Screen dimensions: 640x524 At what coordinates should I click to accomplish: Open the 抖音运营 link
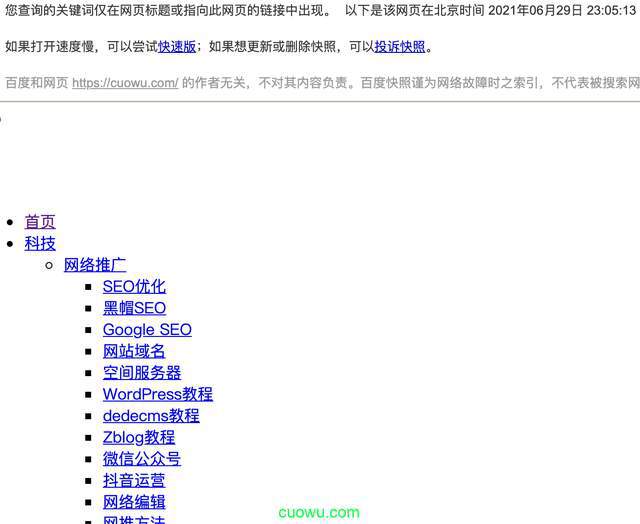(x=134, y=481)
